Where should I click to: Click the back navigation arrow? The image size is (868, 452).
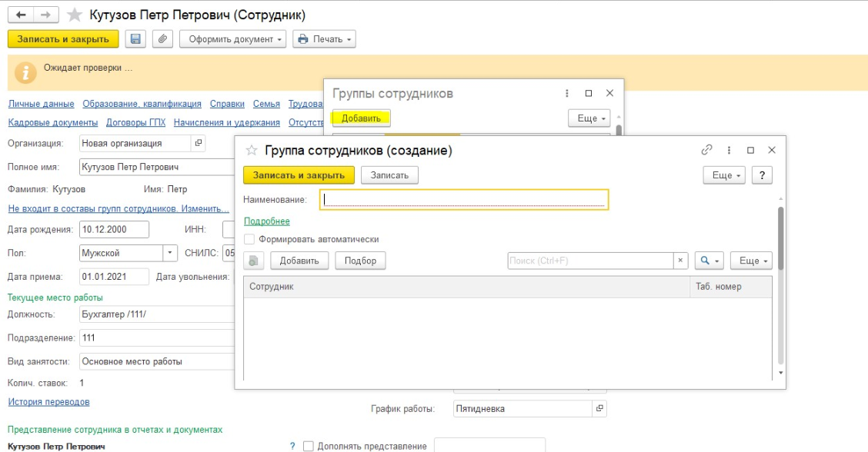pyautogui.click(x=21, y=15)
